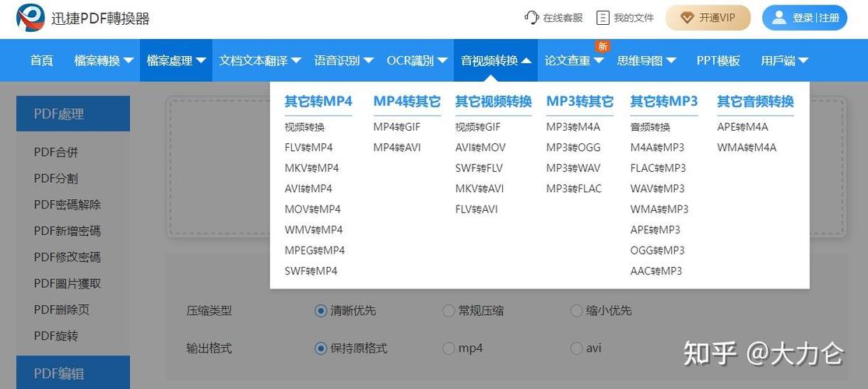Select WMA转M4A menu entry

(x=747, y=148)
